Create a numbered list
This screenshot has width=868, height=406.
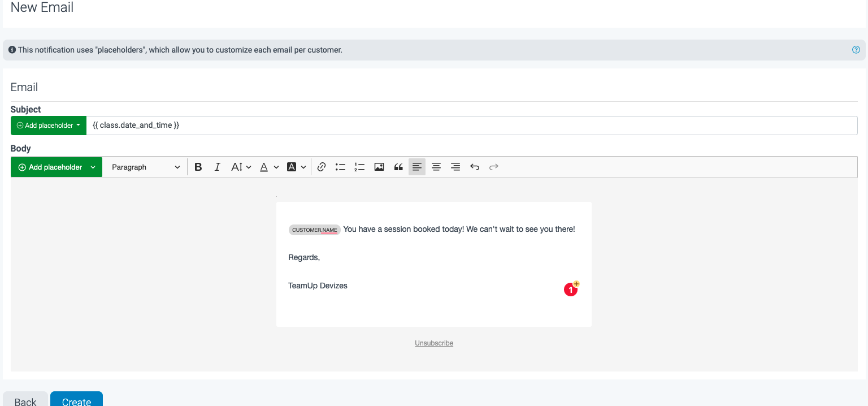(359, 167)
